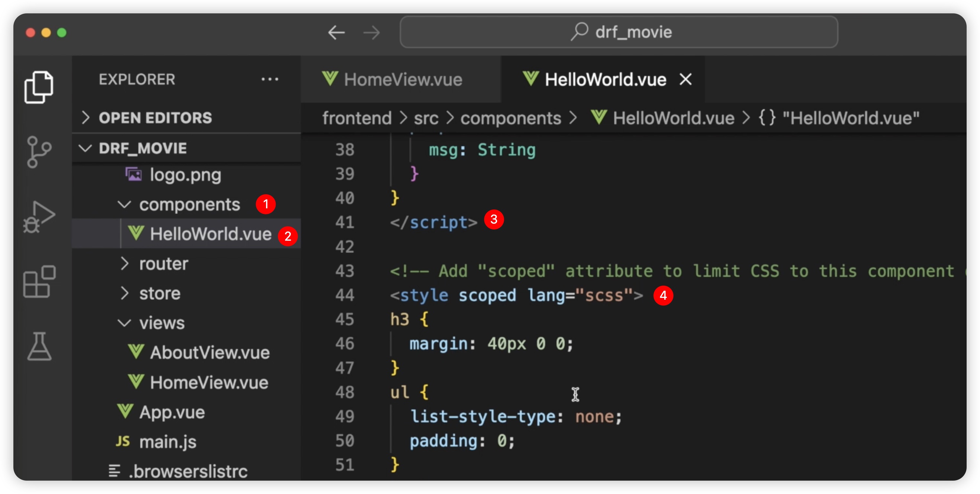Viewport: 980px width, 494px height.
Task: Click the green macOS zoom window button
Action: [x=62, y=33]
